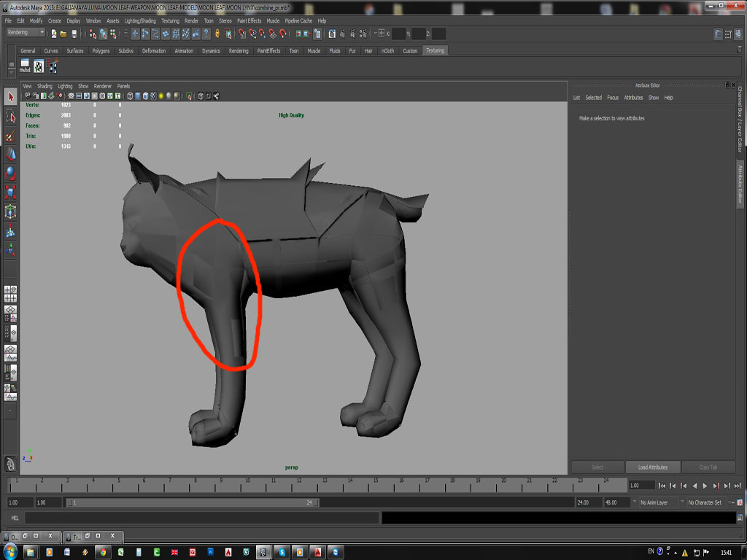This screenshot has height=560, width=747.
Task: Toggle isolate select in viewport toolbar
Action: pos(189,96)
